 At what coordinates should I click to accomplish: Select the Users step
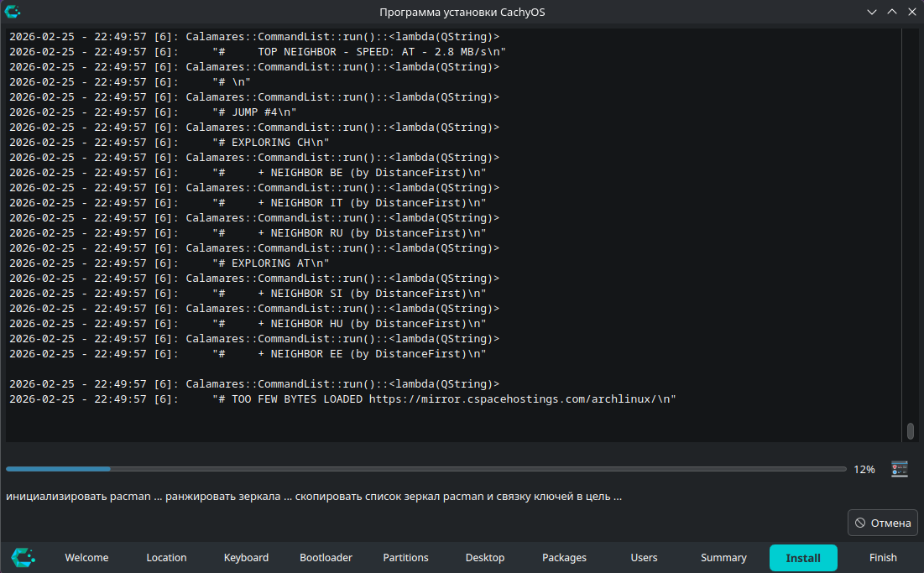pyautogui.click(x=644, y=557)
